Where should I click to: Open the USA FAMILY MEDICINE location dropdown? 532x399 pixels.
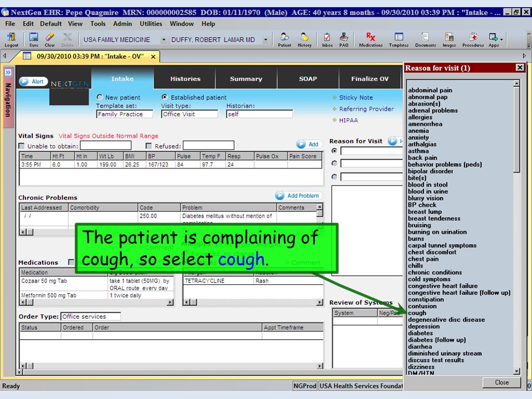[163, 40]
